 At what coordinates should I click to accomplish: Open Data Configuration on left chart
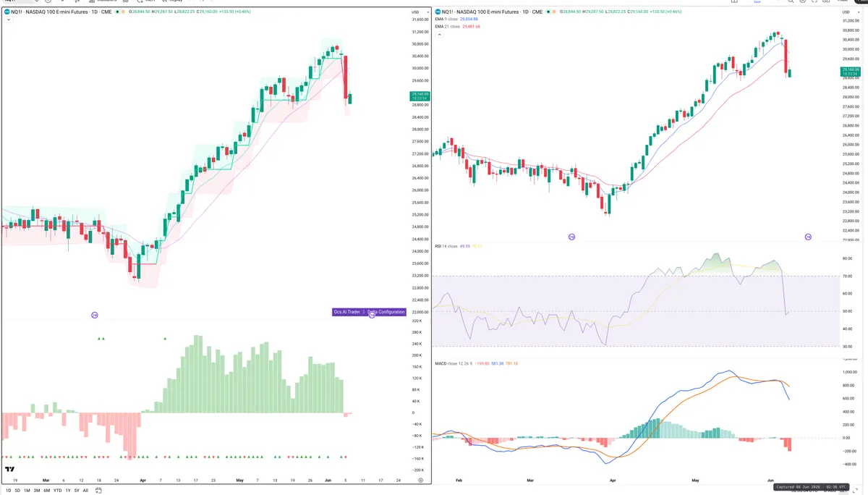386,312
